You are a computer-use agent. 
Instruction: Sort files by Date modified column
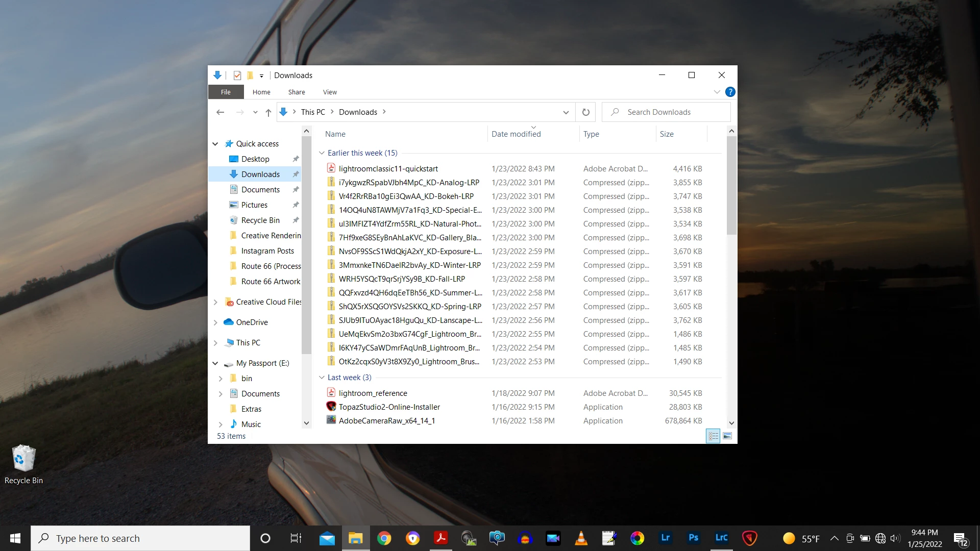pos(516,134)
